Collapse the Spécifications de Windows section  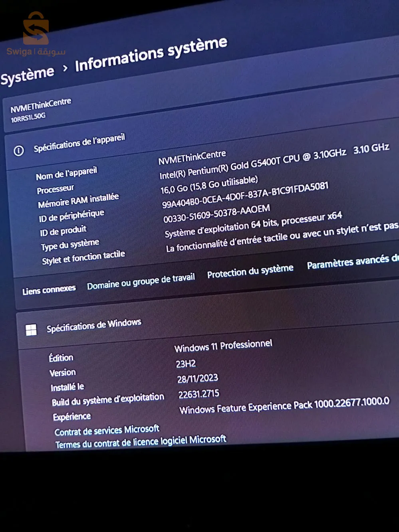click(x=94, y=326)
